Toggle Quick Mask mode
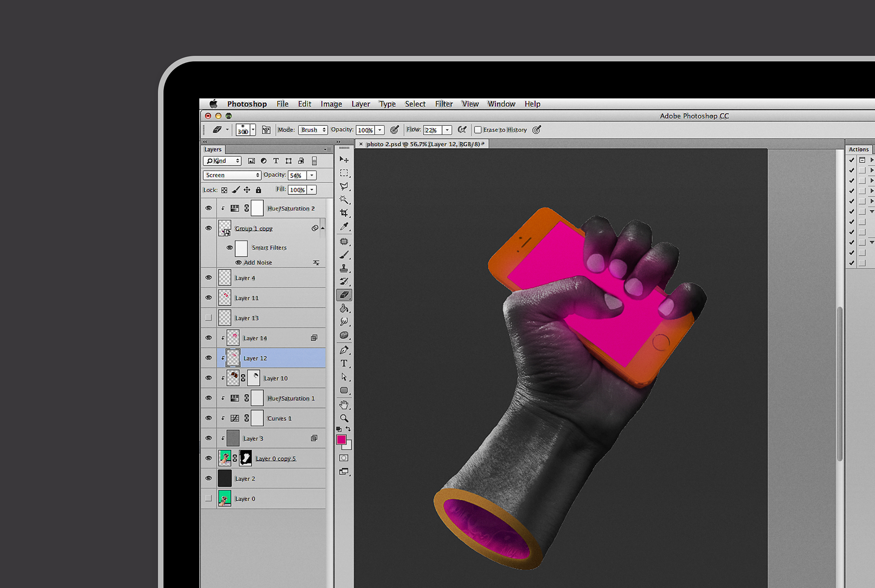 tap(344, 458)
